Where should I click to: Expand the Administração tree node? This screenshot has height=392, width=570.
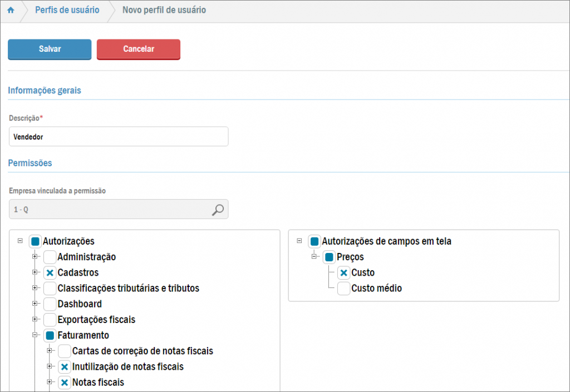click(x=35, y=257)
